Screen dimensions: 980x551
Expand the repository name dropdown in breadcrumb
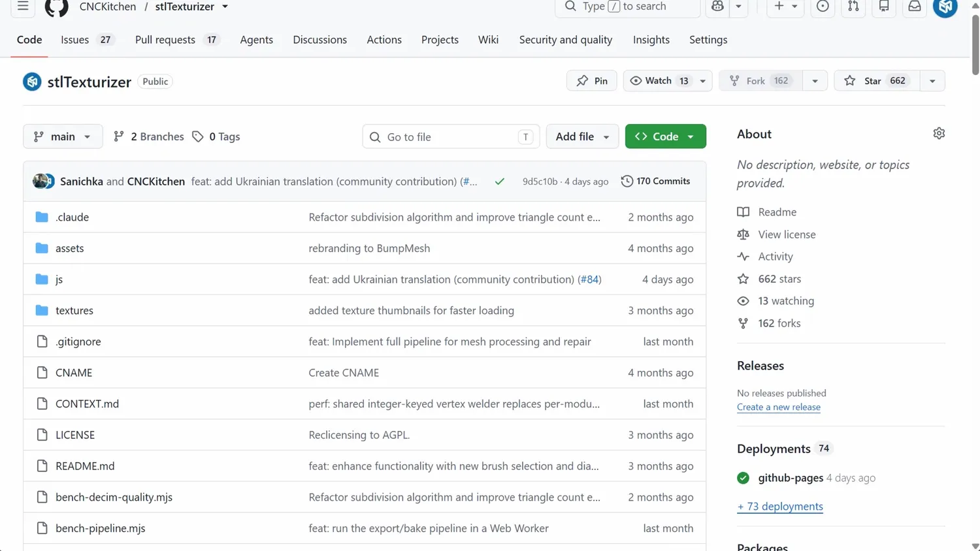[x=225, y=7]
